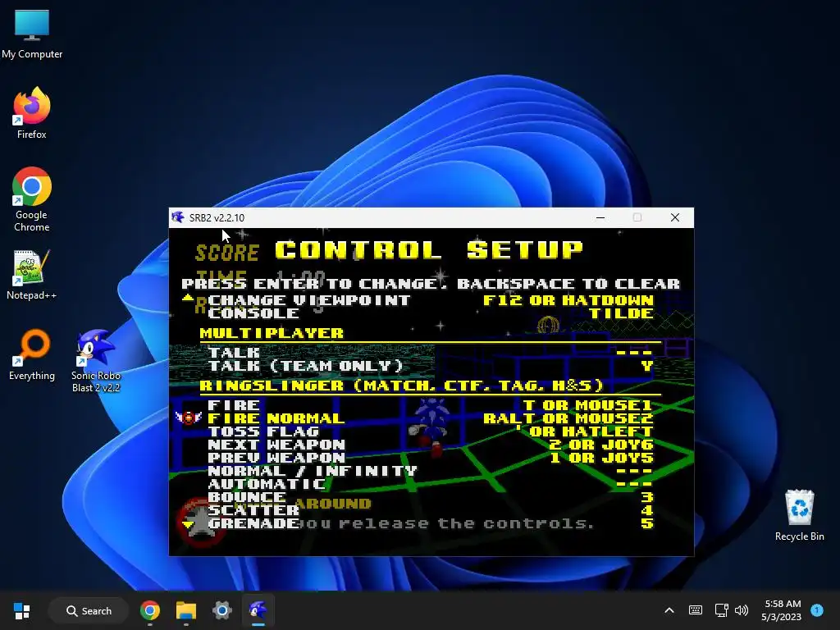This screenshot has width=840, height=630.
Task: Open Notepad++ desktop shortcut
Action: coord(32,274)
